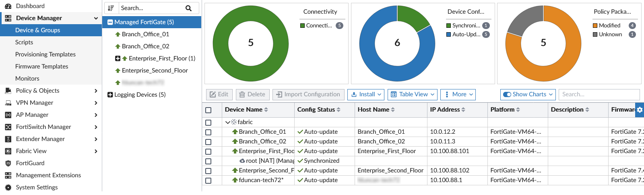Open Provisioning Templates in the sidebar
Viewport: 644px width, 195px height.
click(x=45, y=54)
